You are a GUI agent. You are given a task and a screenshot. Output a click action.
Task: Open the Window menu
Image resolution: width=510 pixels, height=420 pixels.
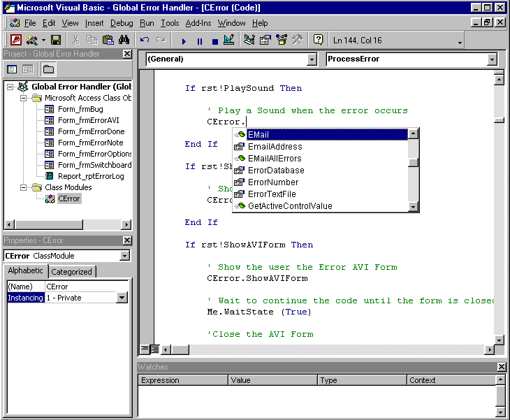231,23
